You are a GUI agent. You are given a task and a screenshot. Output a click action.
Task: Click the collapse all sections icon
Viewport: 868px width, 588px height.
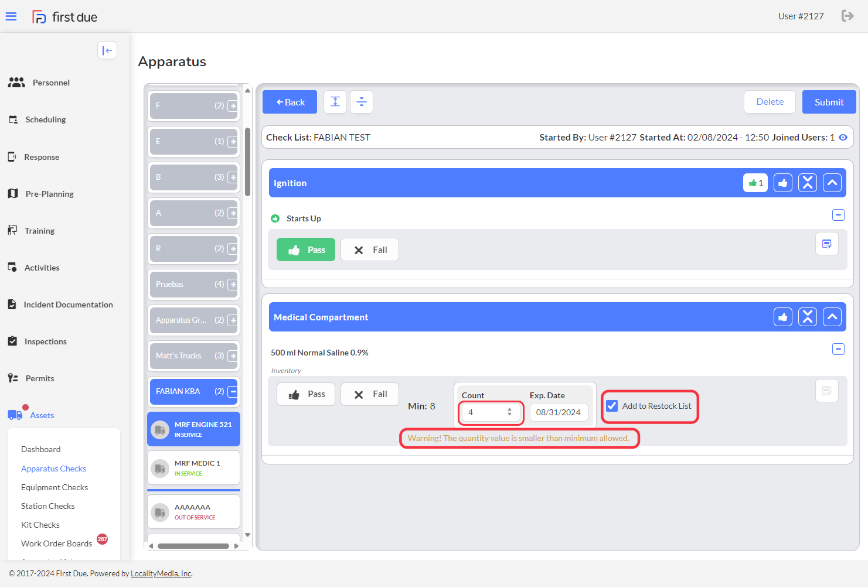tap(362, 102)
